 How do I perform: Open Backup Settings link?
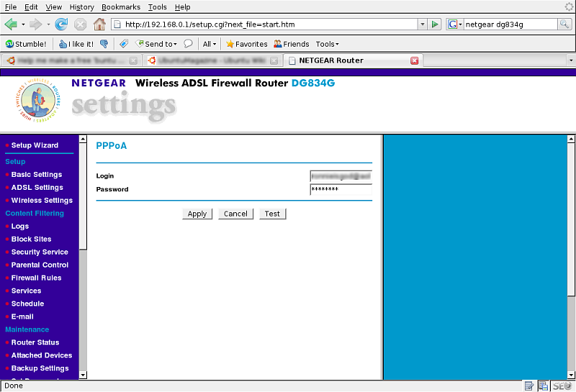click(x=40, y=368)
